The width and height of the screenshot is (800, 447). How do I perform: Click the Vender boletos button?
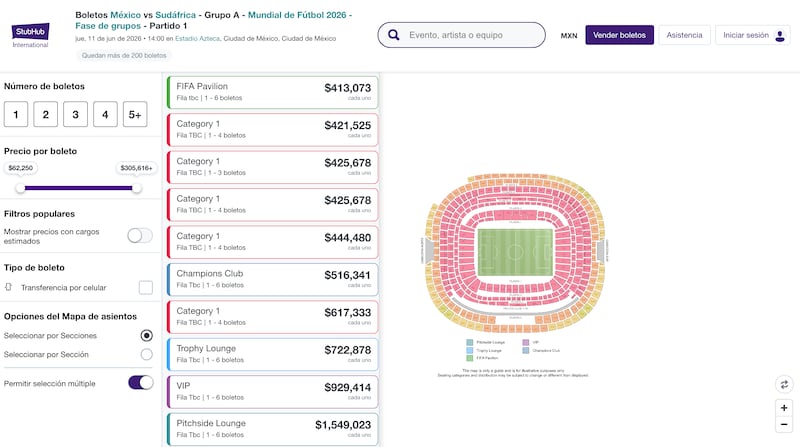coord(619,35)
